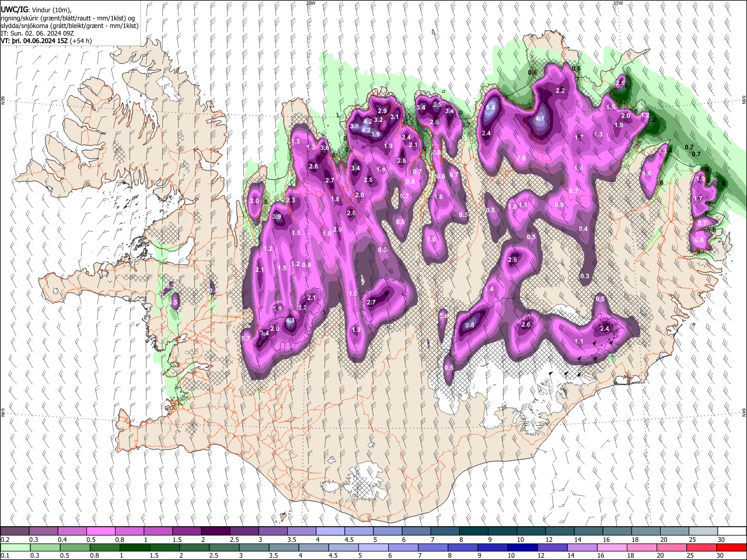Click the '(+54 h)' forecast offset text
747x560 pixels.
click(81, 41)
